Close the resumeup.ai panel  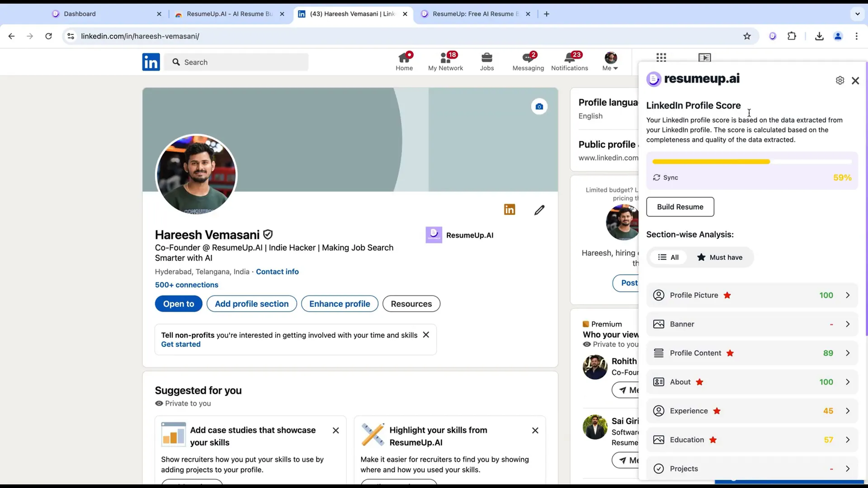856,80
